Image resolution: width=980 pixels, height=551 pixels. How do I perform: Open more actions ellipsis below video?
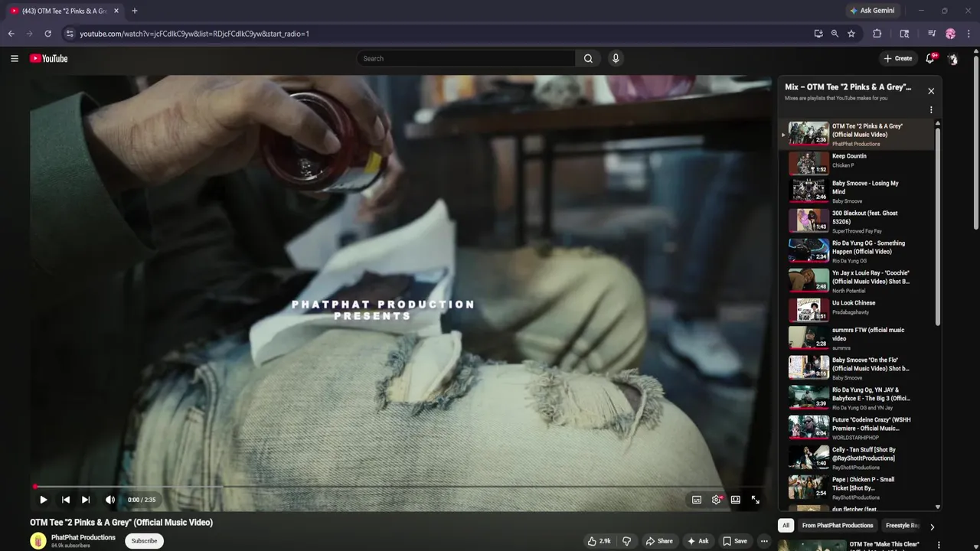point(764,541)
